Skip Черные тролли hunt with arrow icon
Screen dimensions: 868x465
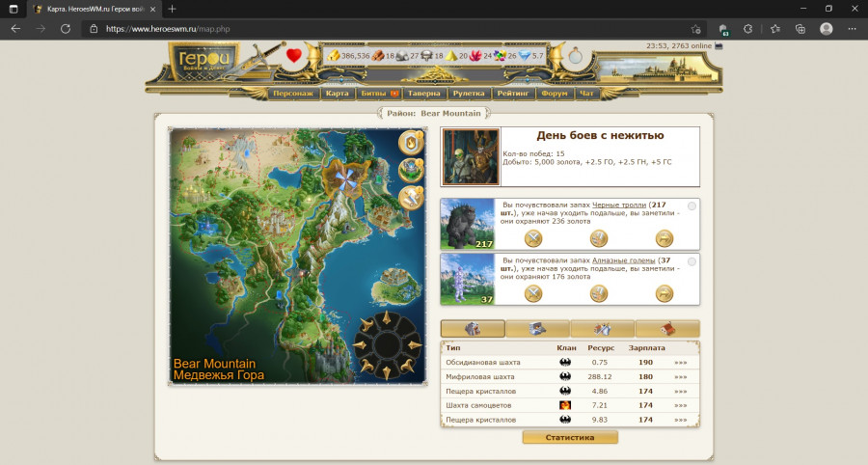click(x=665, y=238)
